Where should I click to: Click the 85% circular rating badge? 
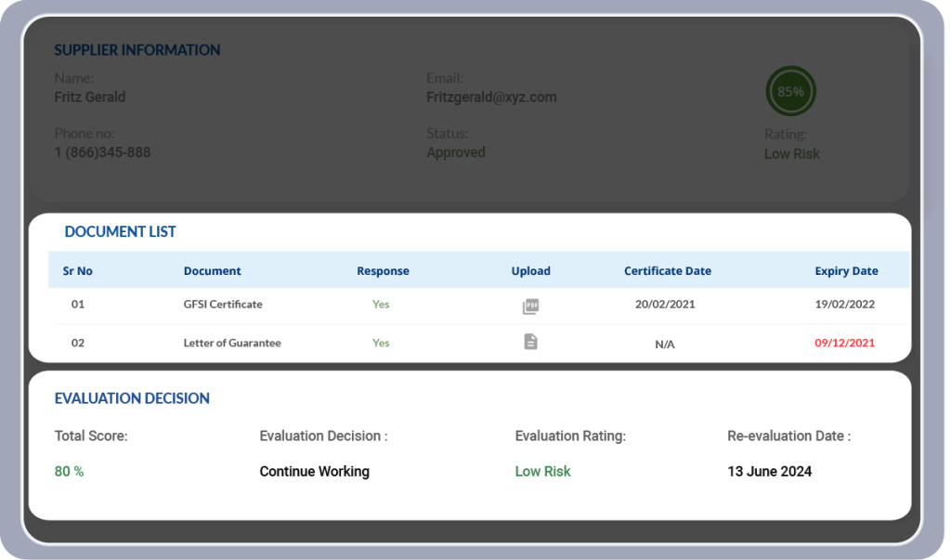[x=790, y=92]
